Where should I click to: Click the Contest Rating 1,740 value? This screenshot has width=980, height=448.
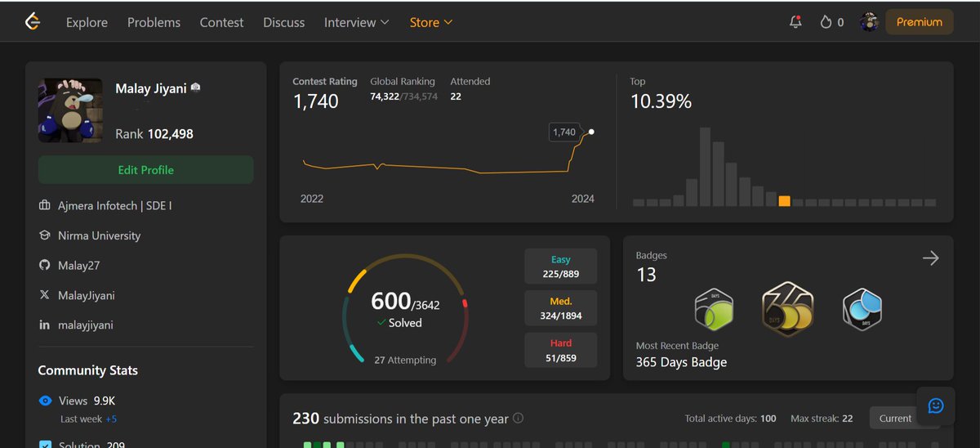coord(315,101)
